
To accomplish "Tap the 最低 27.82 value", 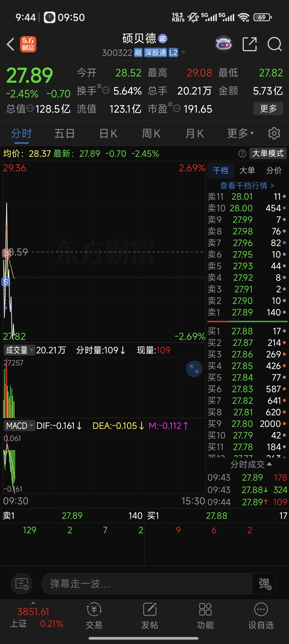I will (271, 73).
